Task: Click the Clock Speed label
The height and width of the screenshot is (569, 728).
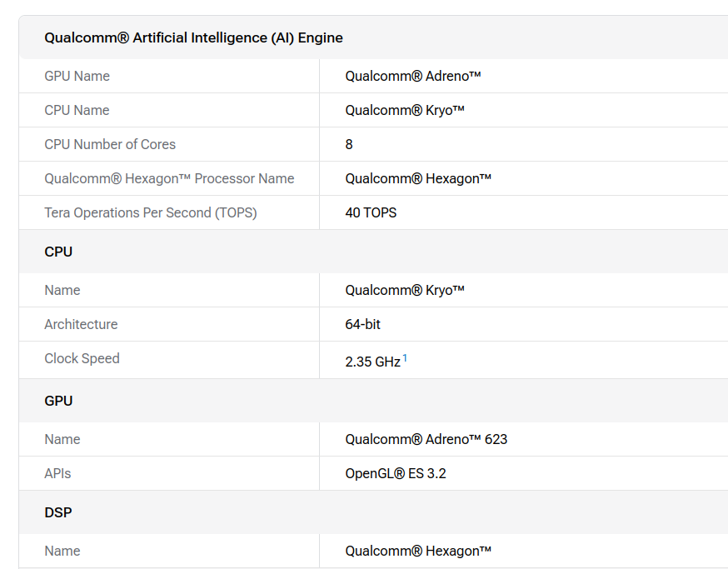Action: pyautogui.click(x=82, y=358)
